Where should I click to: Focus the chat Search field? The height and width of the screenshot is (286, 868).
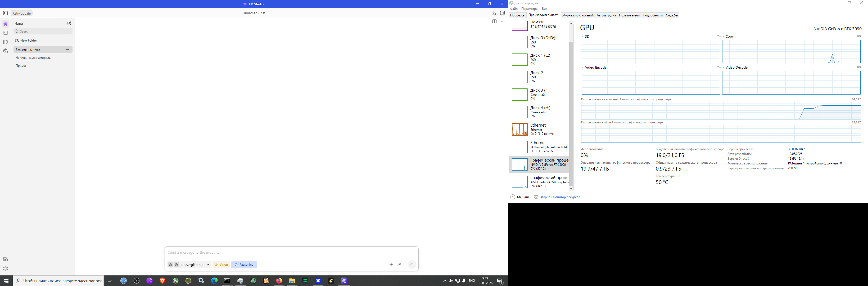click(43, 31)
